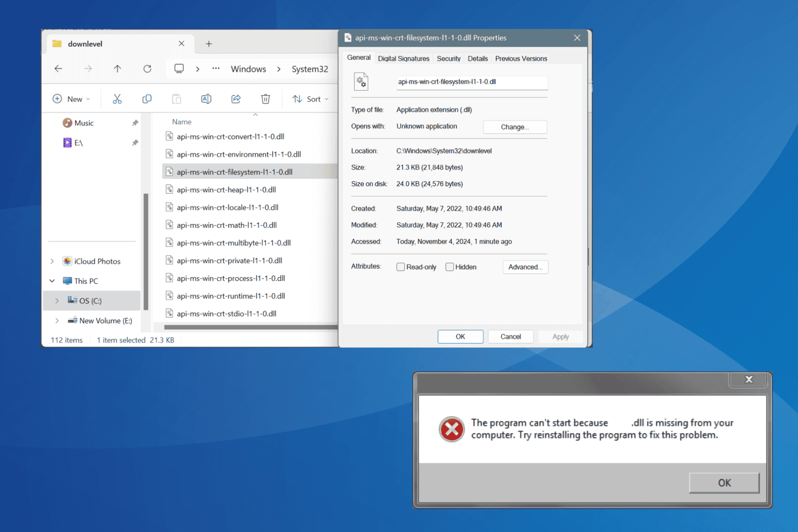Image resolution: width=798 pixels, height=532 pixels.
Task: Click the Music folder icon in sidebar
Action: (x=67, y=123)
